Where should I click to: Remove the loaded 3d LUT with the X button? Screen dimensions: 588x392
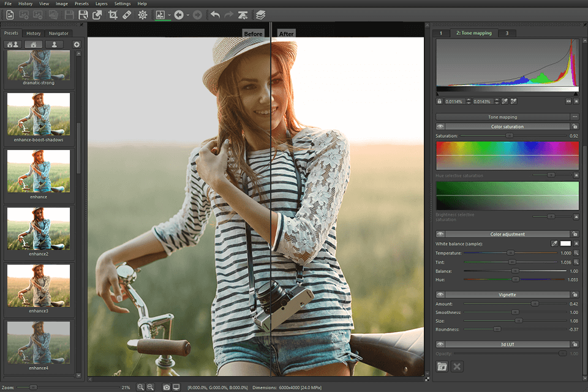(x=458, y=366)
